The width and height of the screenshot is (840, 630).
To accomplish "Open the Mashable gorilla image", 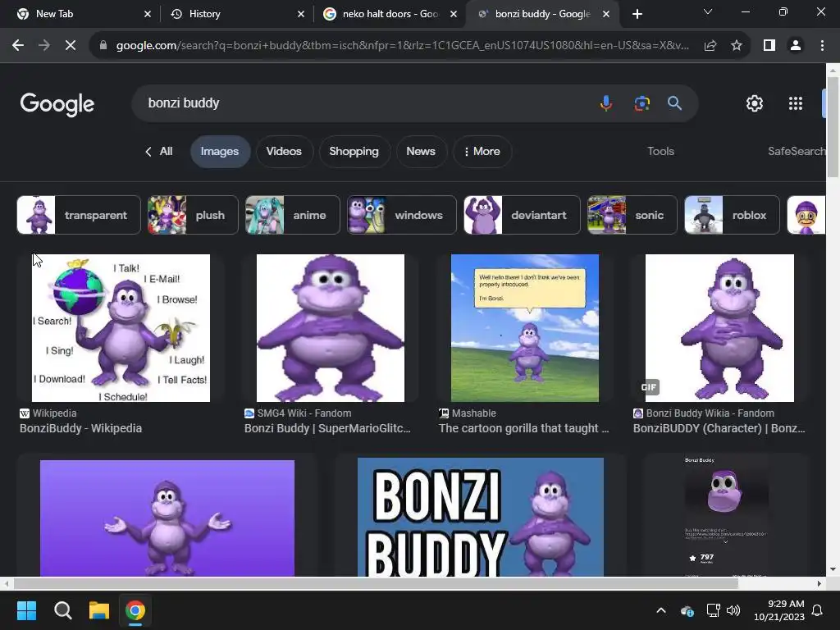I will [x=525, y=328].
